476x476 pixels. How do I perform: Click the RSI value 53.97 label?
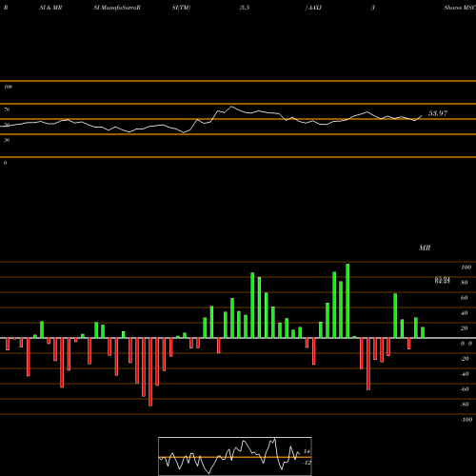click(x=438, y=113)
